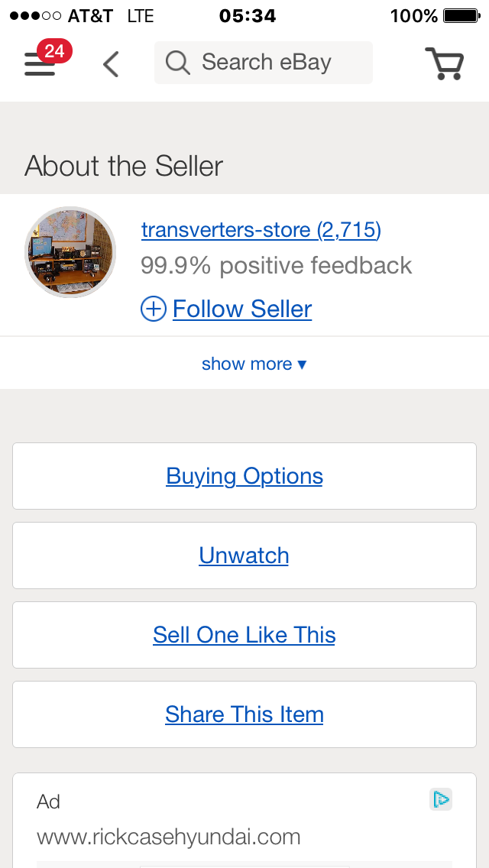Open the transverters-store seller profile link

[226, 229]
